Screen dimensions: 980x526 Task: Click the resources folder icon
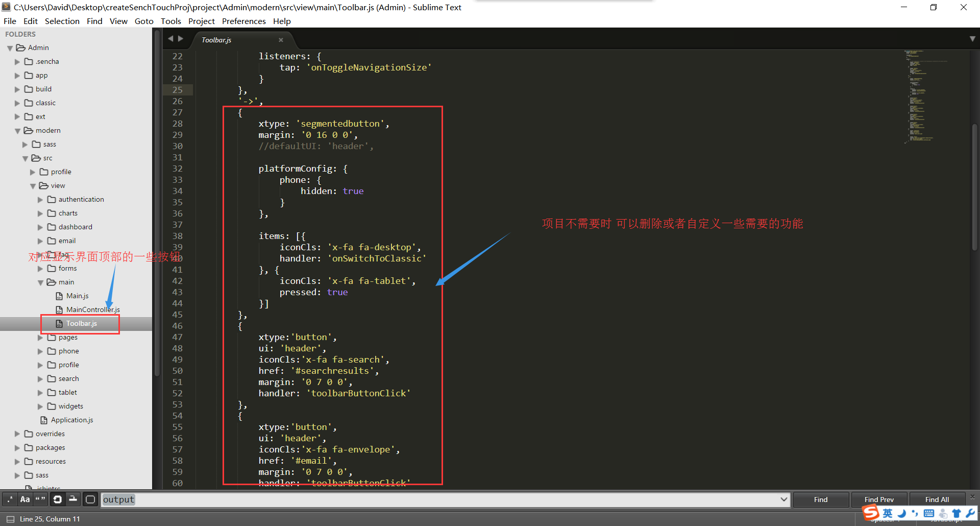coord(29,461)
